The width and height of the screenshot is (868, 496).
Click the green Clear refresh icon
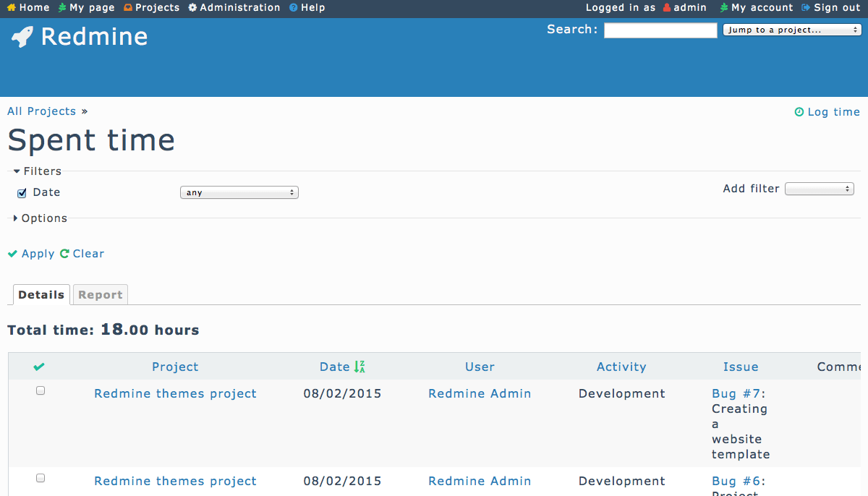(x=64, y=254)
